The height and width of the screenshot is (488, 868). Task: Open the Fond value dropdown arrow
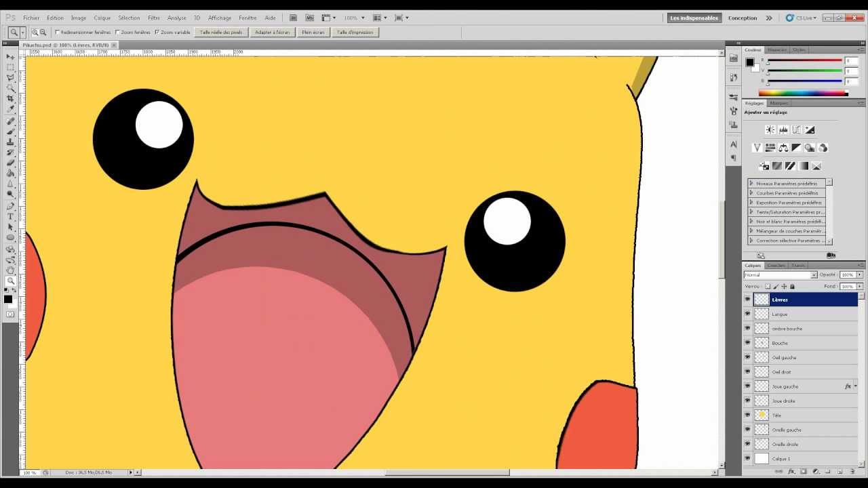pos(860,286)
